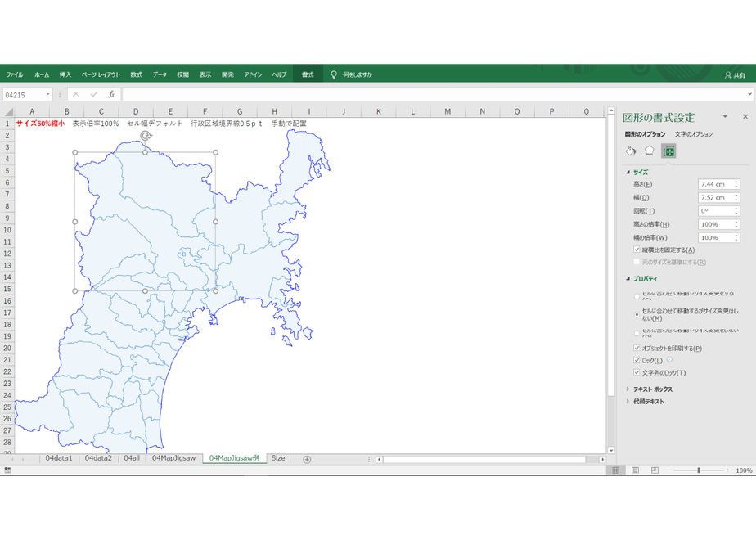Close the 図形の書式設定 pane

[x=745, y=117]
